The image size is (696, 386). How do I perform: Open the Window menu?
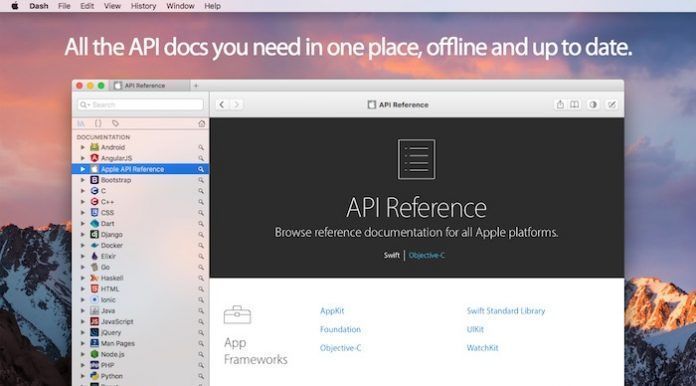(x=180, y=6)
